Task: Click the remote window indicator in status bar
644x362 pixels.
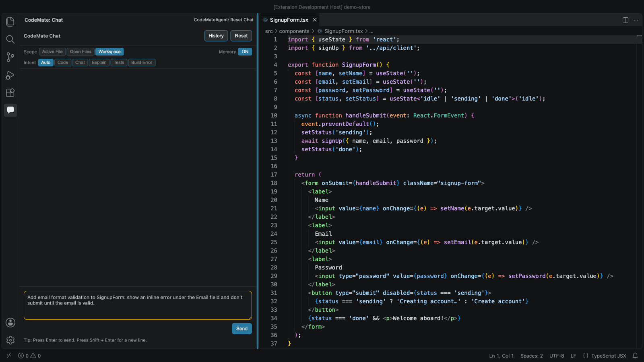Action: click(x=9, y=356)
